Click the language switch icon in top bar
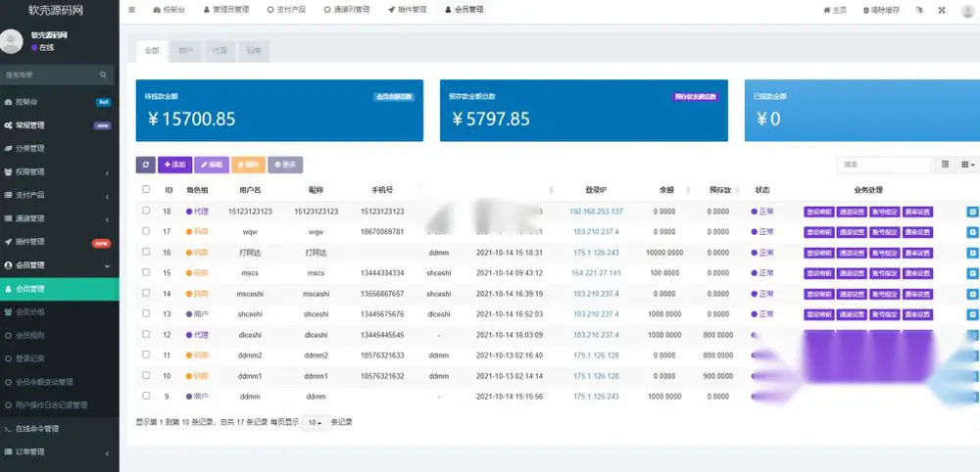Viewport: 980px width, 472px height. pos(919,10)
